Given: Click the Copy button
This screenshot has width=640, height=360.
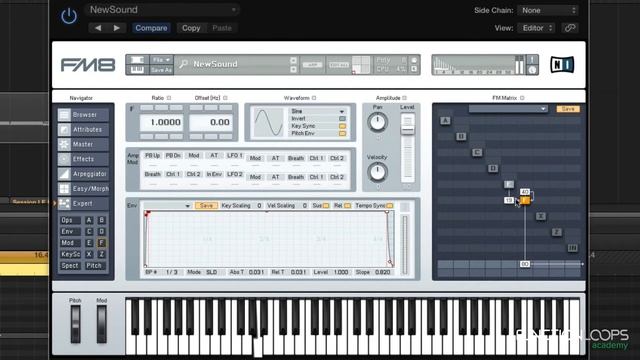Looking at the screenshot, I should click(x=191, y=28).
